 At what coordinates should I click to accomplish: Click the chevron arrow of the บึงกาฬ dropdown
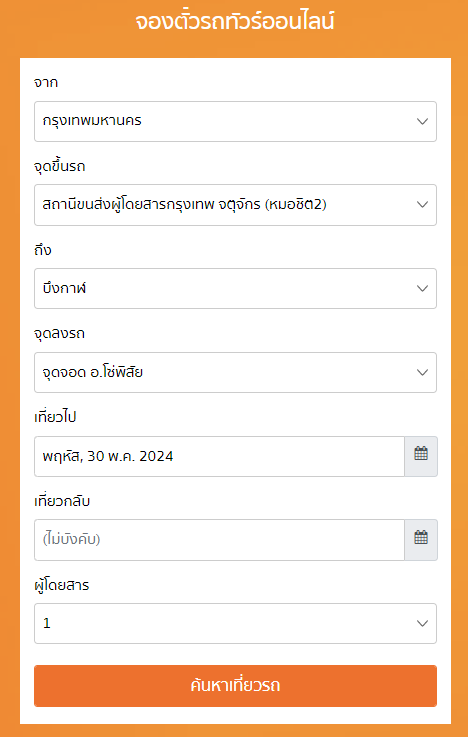tap(422, 289)
